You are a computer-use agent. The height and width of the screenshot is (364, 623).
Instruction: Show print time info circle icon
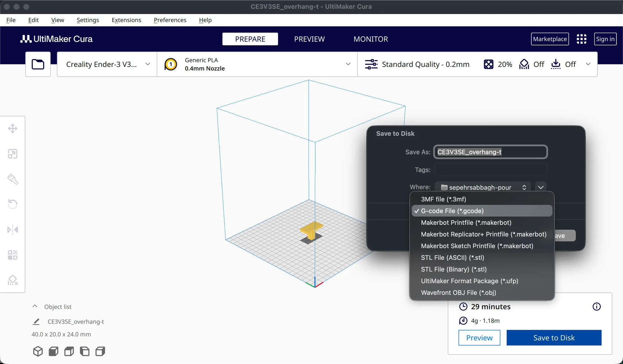click(x=597, y=307)
